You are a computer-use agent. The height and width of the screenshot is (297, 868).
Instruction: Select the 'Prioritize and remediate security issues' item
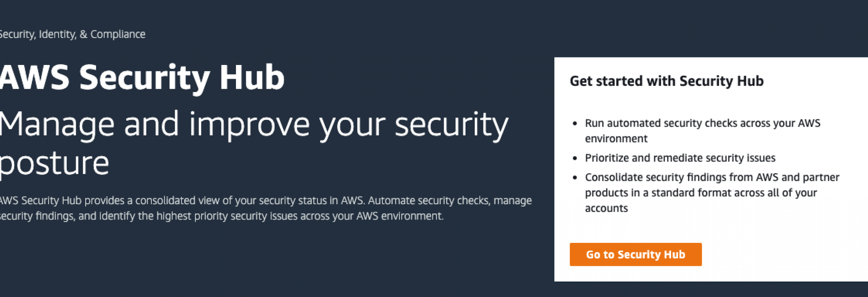click(680, 158)
